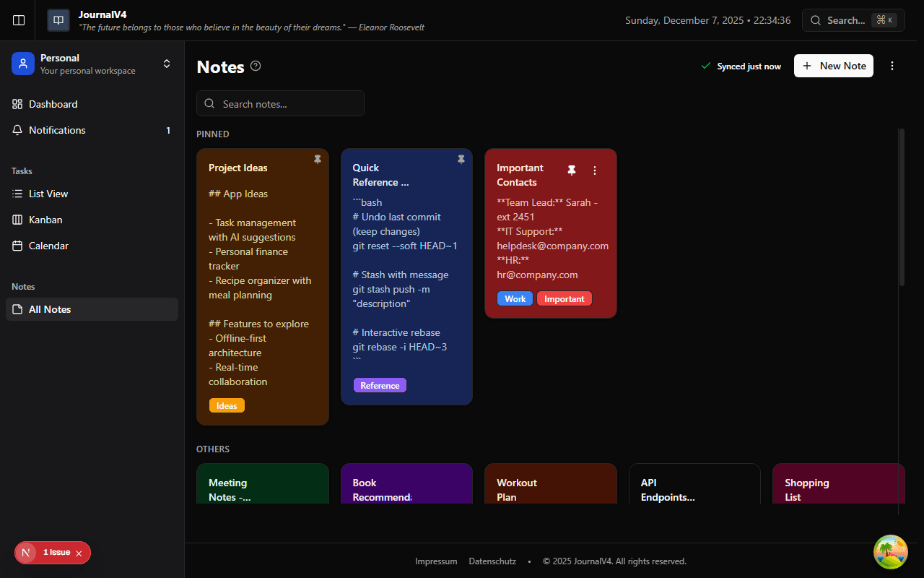Open the workspace switcher chevron
Screen dimensions: 924x578
[x=167, y=64]
